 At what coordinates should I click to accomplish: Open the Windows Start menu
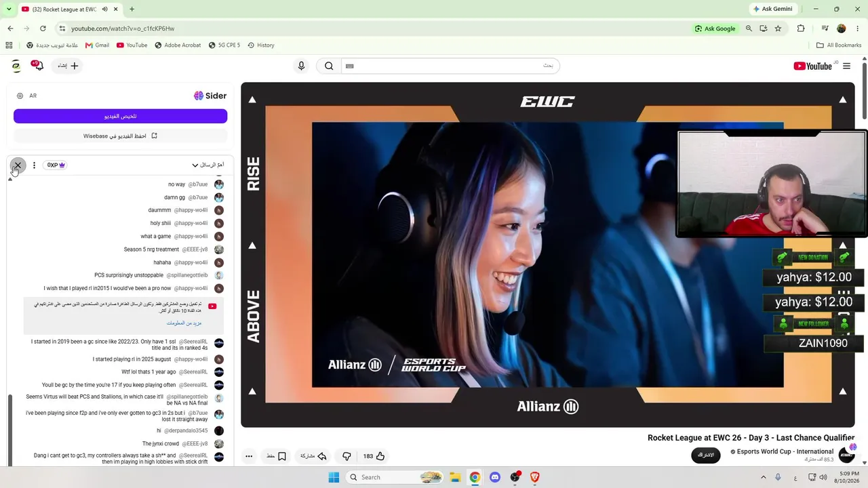click(x=334, y=477)
